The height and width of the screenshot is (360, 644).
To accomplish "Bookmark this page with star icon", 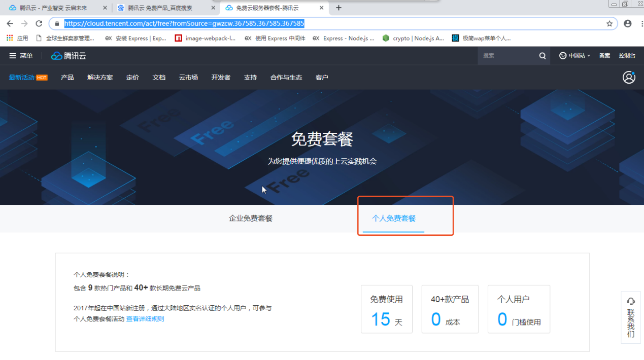I will click(609, 23).
